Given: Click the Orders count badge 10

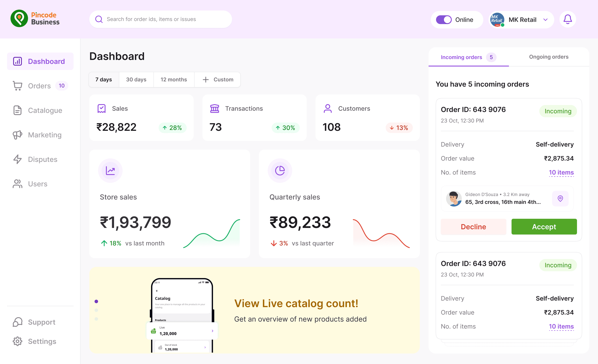Looking at the screenshot, I should coord(62,86).
